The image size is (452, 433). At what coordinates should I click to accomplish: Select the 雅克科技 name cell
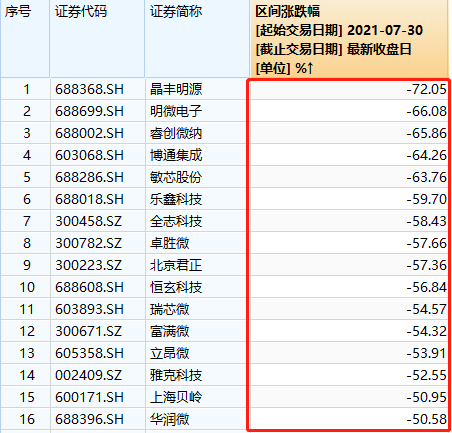176,375
